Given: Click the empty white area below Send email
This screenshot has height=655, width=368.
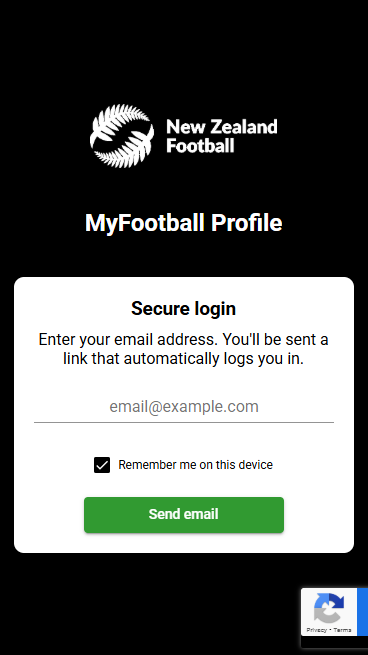Looking at the screenshot, I should pyautogui.click(x=184, y=543).
